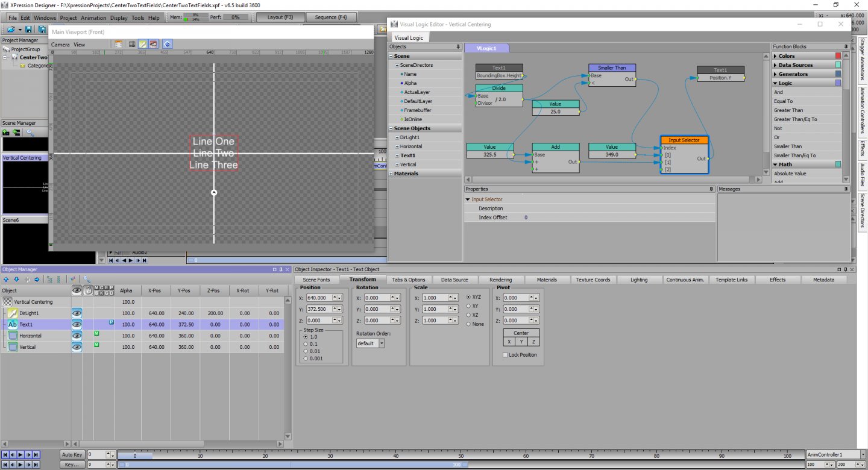Image resolution: width=868 pixels, height=470 pixels.
Task: Switch to the Data Source tab
Action: pyautogui.click(x=454, y=280)
